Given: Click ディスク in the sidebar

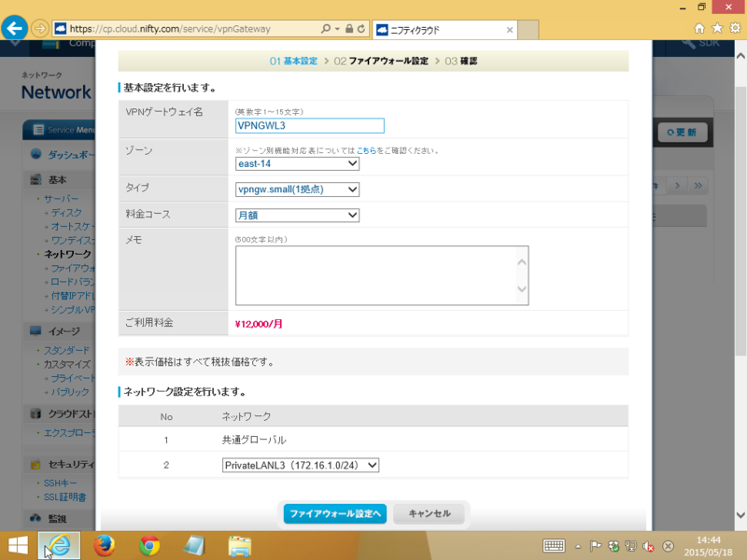Looking at the screenshot, I should coord(66,213).
